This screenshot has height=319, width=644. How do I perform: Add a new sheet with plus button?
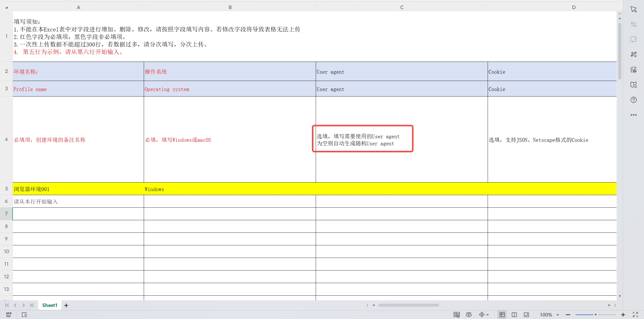(66, 305)
